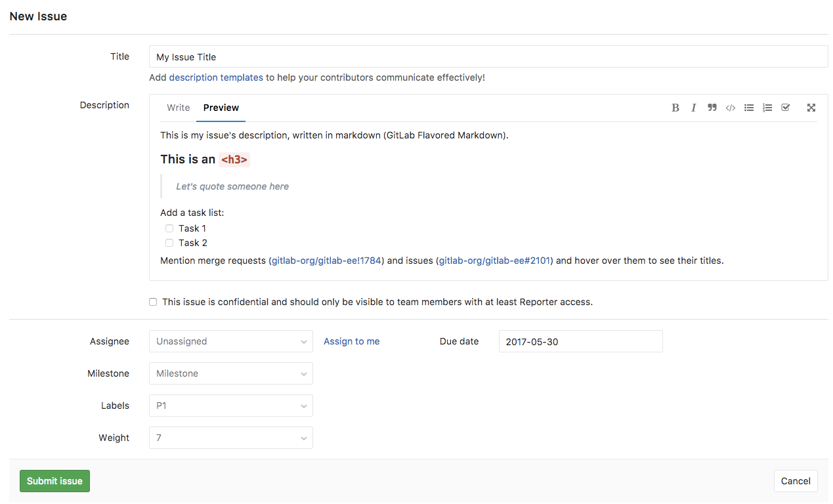833x504 pixels.
Task: Apply bold formatting in description toolbar
Action: point(675,108)
